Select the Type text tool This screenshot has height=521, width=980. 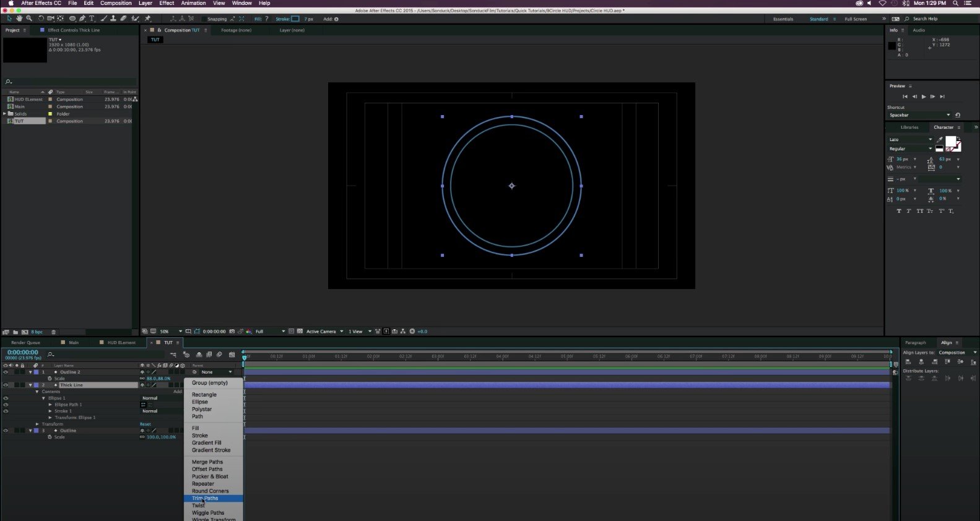(x=92, y=19)
